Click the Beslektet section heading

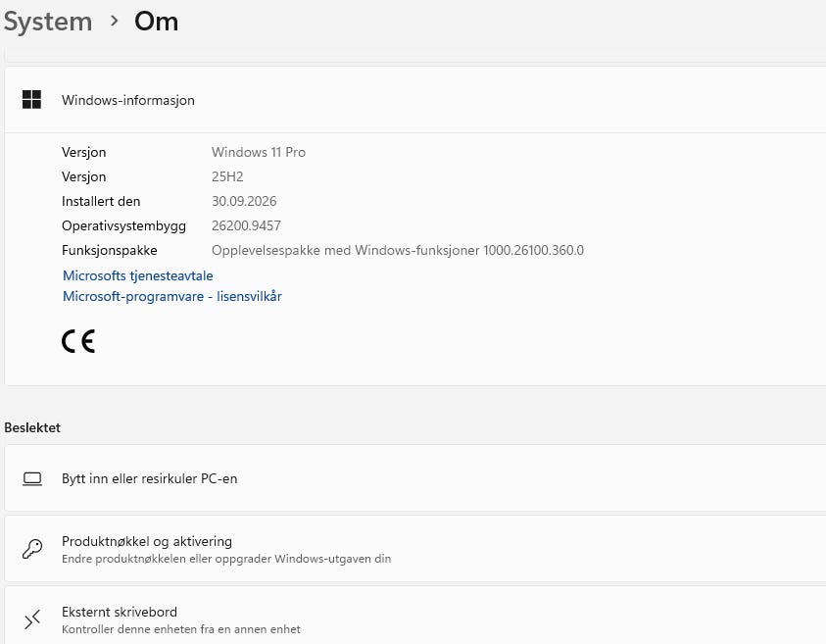(32, 427)
